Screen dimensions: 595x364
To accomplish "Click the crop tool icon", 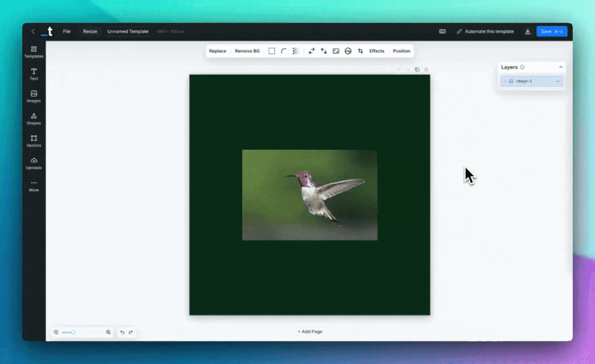I will coord(360,51).
